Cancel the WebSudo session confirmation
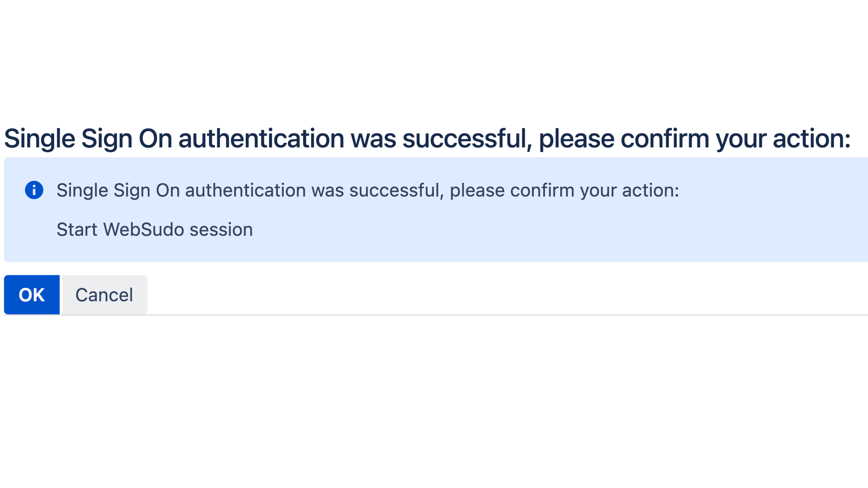This screenshot has height=488, width=868. click(x=104, y=295)
